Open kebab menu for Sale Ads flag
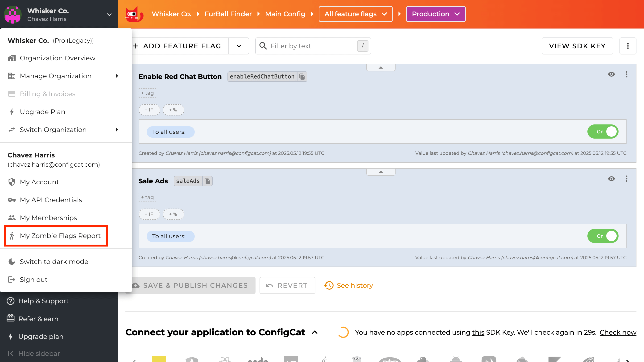The image size is (644, 362). point(626,179)
